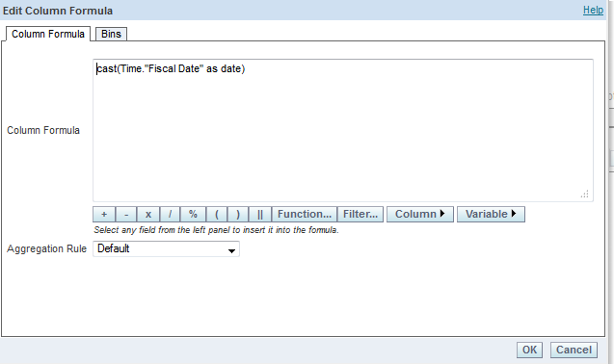
Task: Click inside the formula text area
Action: coord(342,130)
